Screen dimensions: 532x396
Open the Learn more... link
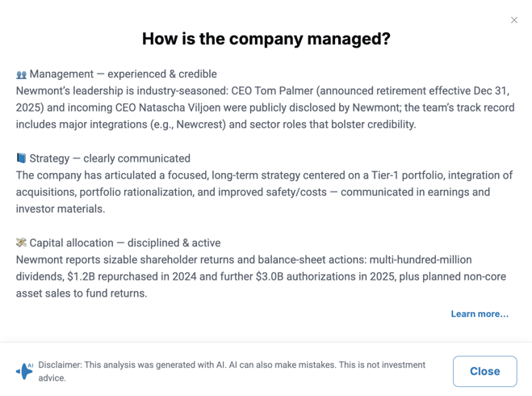(480, 314)
